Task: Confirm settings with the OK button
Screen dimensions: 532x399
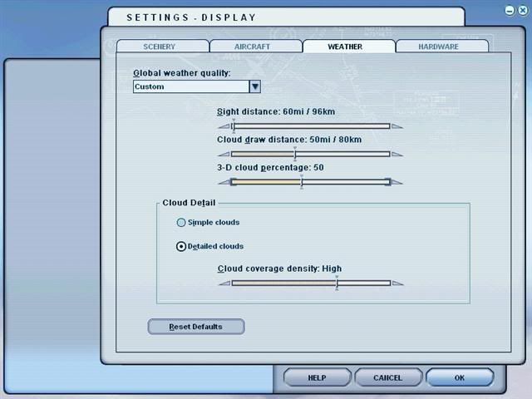Action: pyautogui.click(x=460, y=377)
